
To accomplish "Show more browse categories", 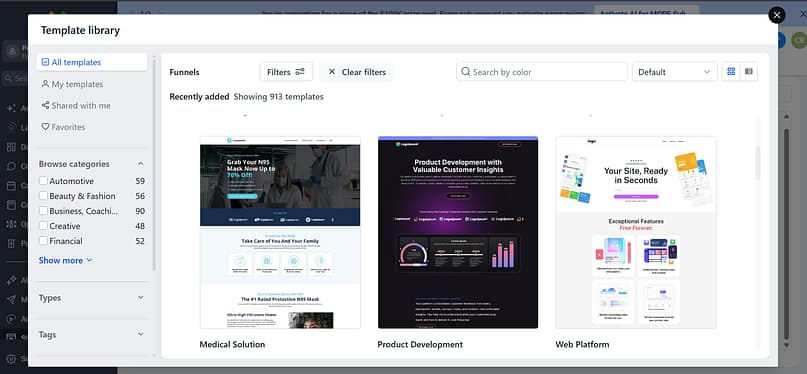I will pyautogui.click(x=65, y=260).
